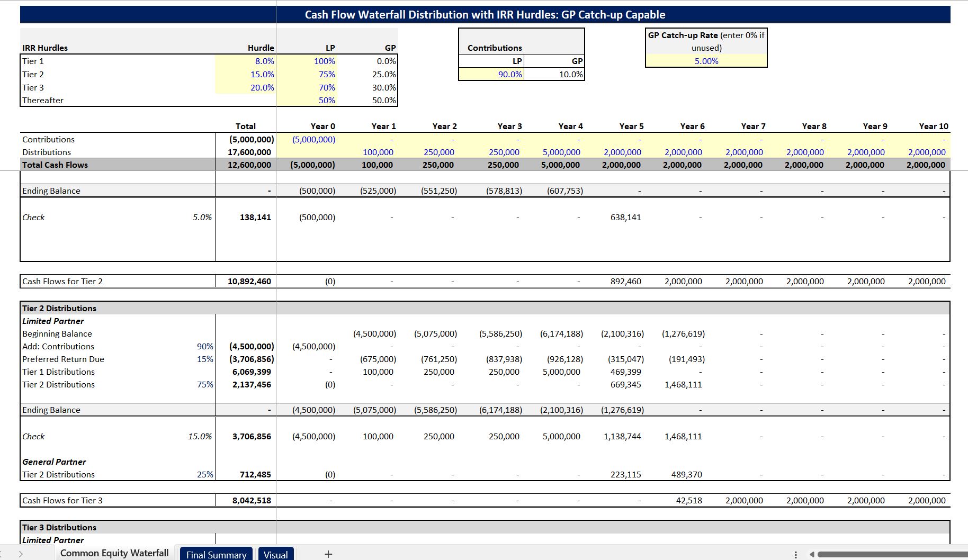968x560 pixels.
Task: Open the Visual sheet tab
Action: [277, 554]
